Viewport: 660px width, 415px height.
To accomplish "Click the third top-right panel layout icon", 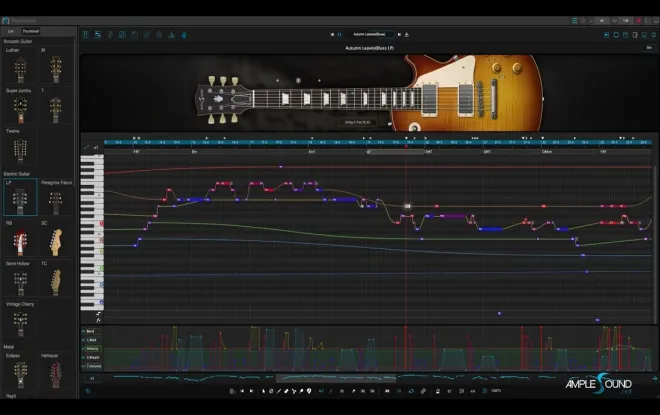I will pyautogui.click(x=625, y=35).
